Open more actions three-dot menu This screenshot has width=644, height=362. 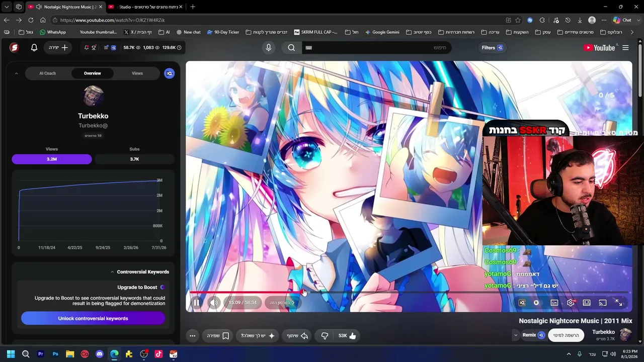(192, 336)
